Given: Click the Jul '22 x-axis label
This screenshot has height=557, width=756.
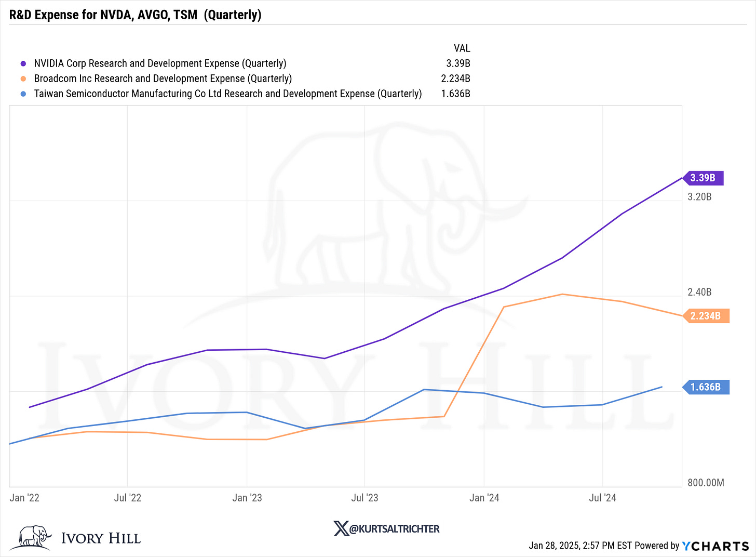Looking at the screenshot, I should point(127,498).
